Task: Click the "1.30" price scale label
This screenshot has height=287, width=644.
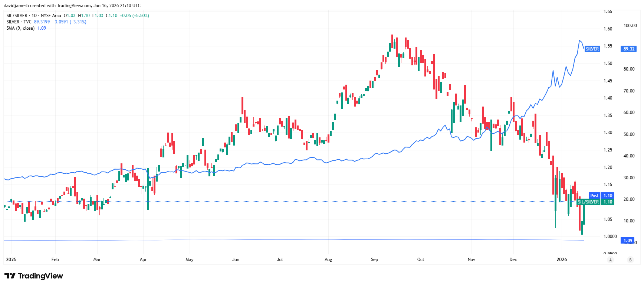Action: coord(608,133)
